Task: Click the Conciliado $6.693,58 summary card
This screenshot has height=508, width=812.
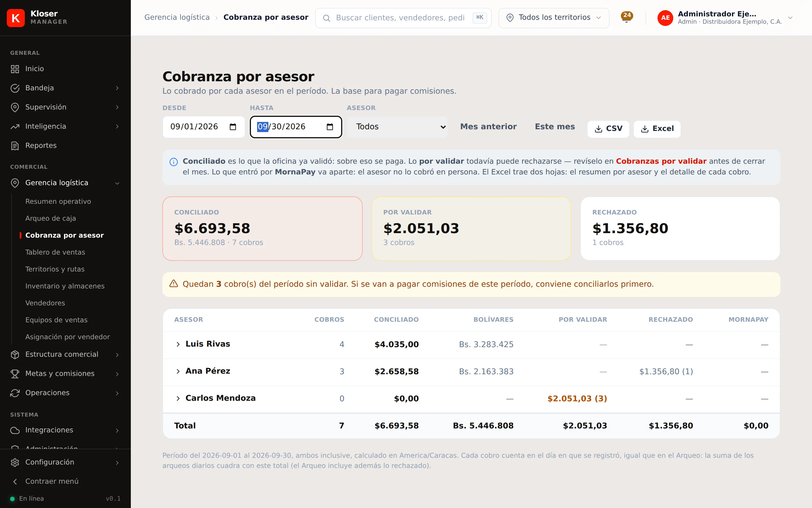Action: click(262, 229)
